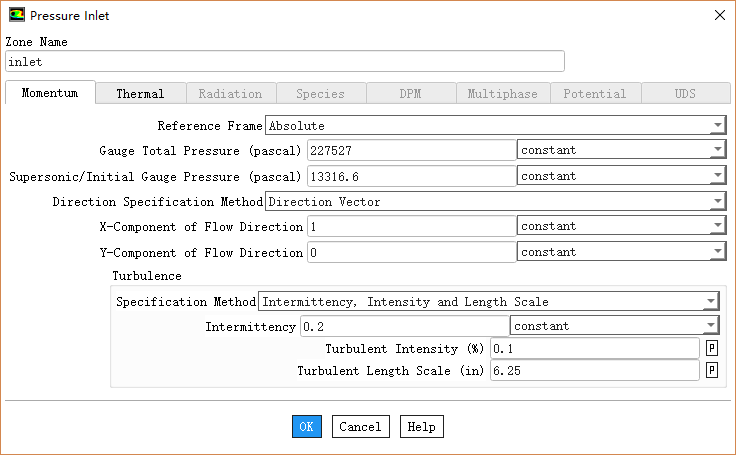Click the Turbulent Intensity value field
Image resolution: width=736 pixels, height=455 pixels.
click(593, 348)
